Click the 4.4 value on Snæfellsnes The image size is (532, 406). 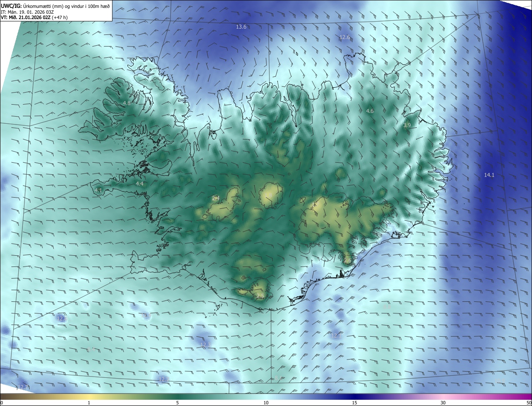pyautogui.click(x=139, y=183)
